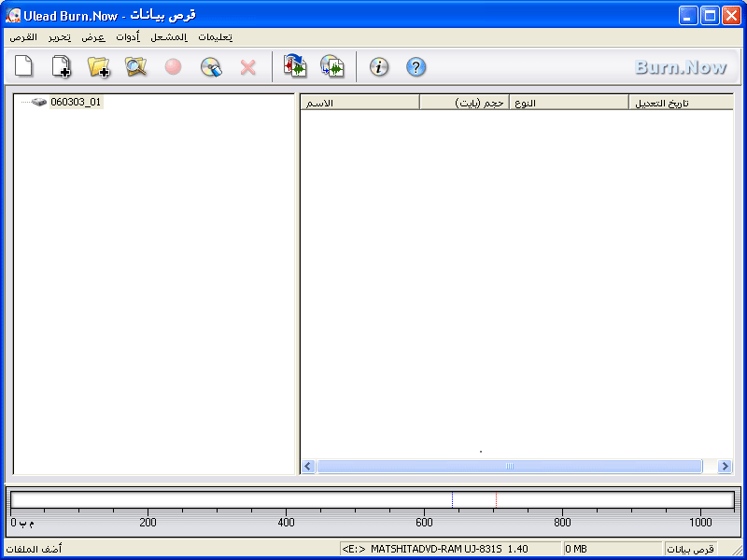
Task: Sort by the الاسم (Name) column header
Action: 359,103
